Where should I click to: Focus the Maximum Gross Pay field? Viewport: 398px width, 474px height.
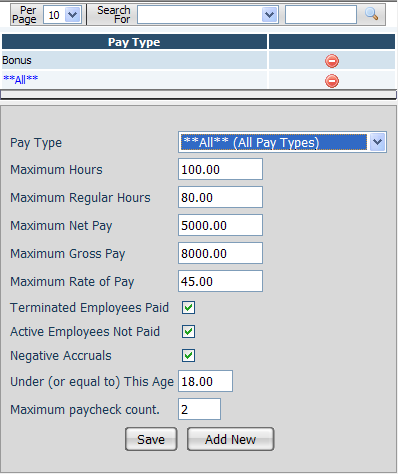coord(220,253)
